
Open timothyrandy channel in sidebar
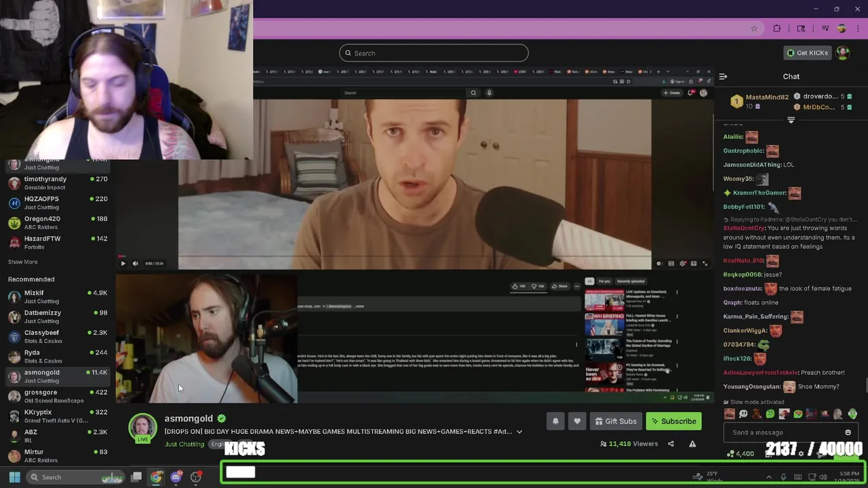[58, 183]
